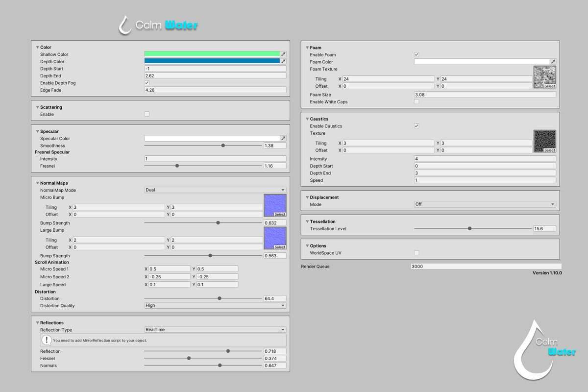The width and height of the screenshot is (588, 392).
Task: Adjust the Smoothness slider
Action: click(x=203, y=146)
